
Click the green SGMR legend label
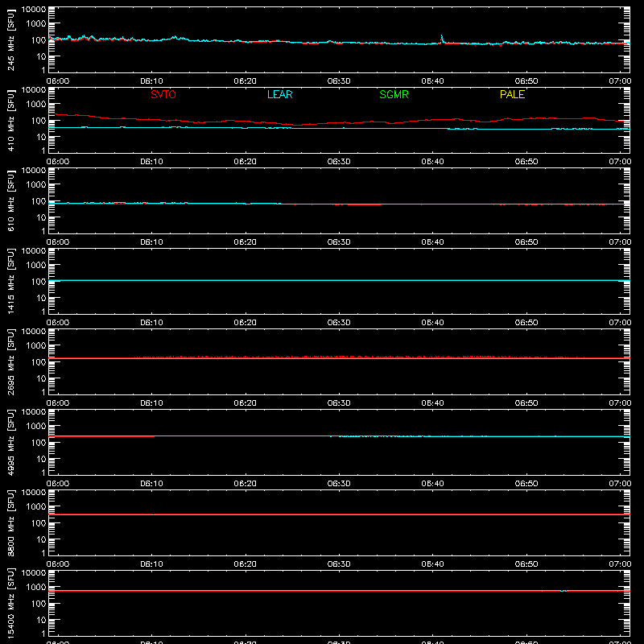(394, 94)
